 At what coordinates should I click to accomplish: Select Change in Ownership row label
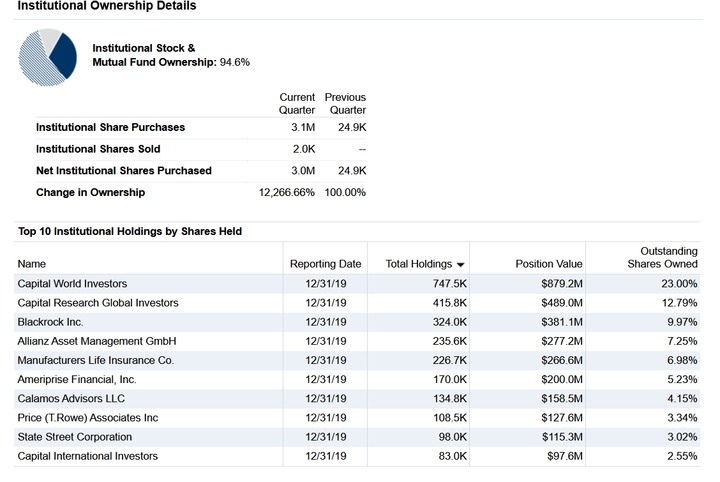click(90, 192)
